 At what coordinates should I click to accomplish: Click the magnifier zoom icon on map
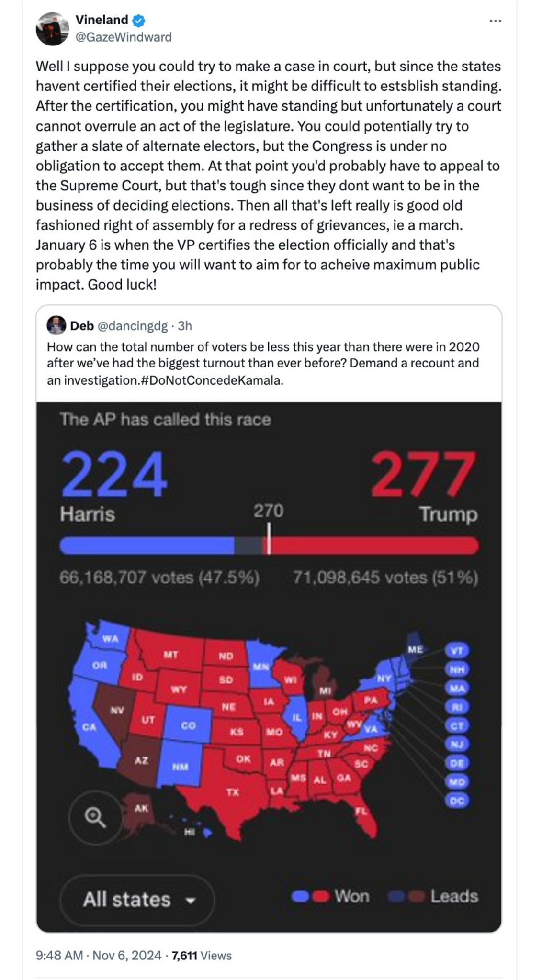[x=95, y=817]
